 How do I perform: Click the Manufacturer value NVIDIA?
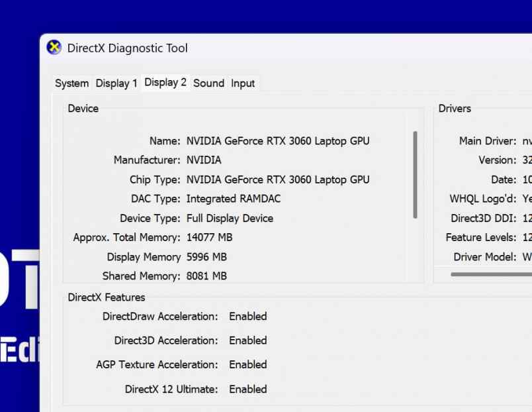click(204, 160)
